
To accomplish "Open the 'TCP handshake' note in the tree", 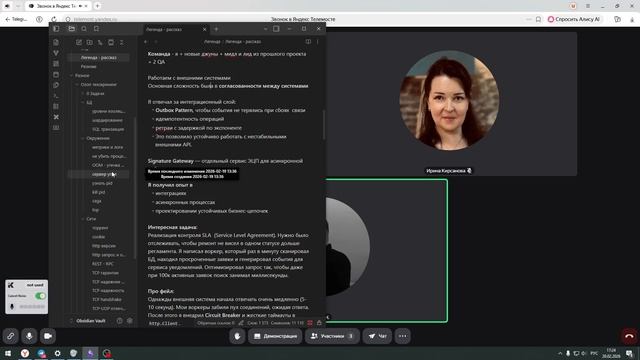I will click(x=106, y=300).
